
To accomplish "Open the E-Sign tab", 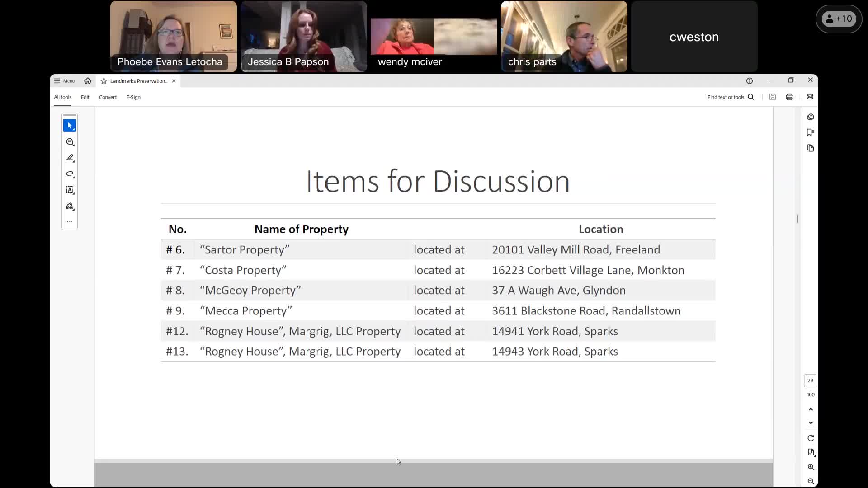I will coord(133,97).
